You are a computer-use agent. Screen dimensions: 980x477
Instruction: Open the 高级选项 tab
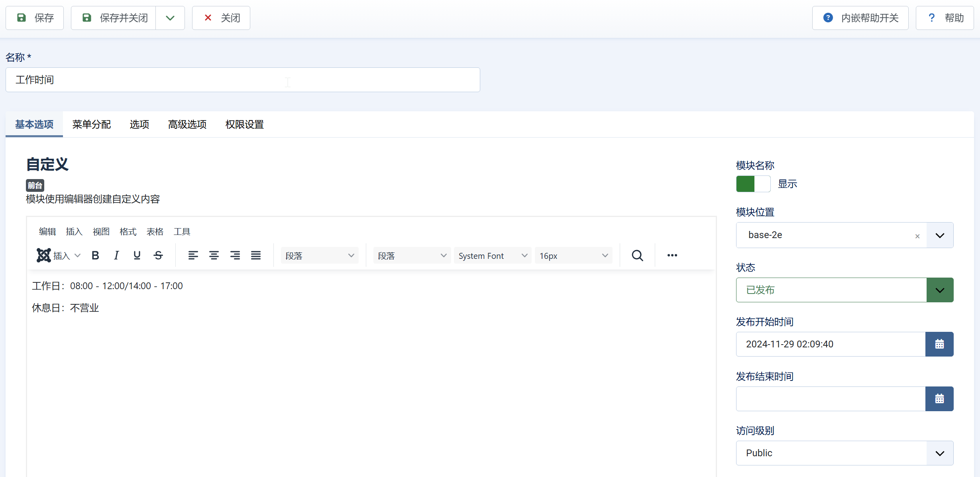tap(187, 124)
